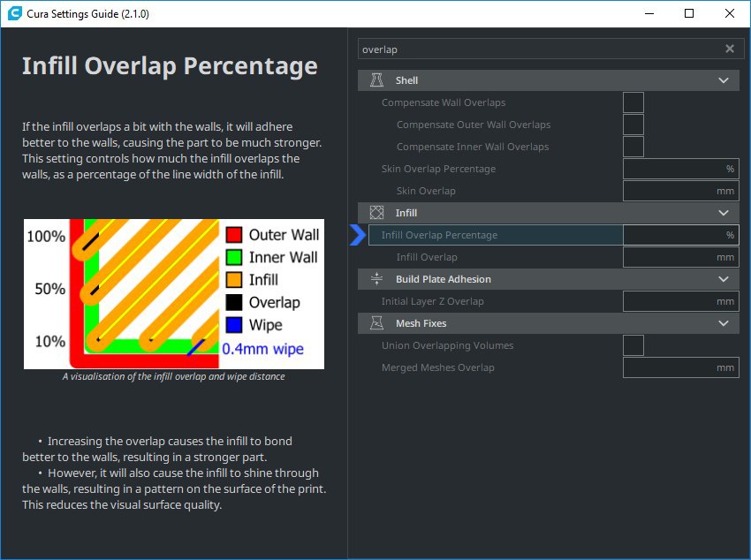
Task: Select Infill category header
Action: pos(549,213)
